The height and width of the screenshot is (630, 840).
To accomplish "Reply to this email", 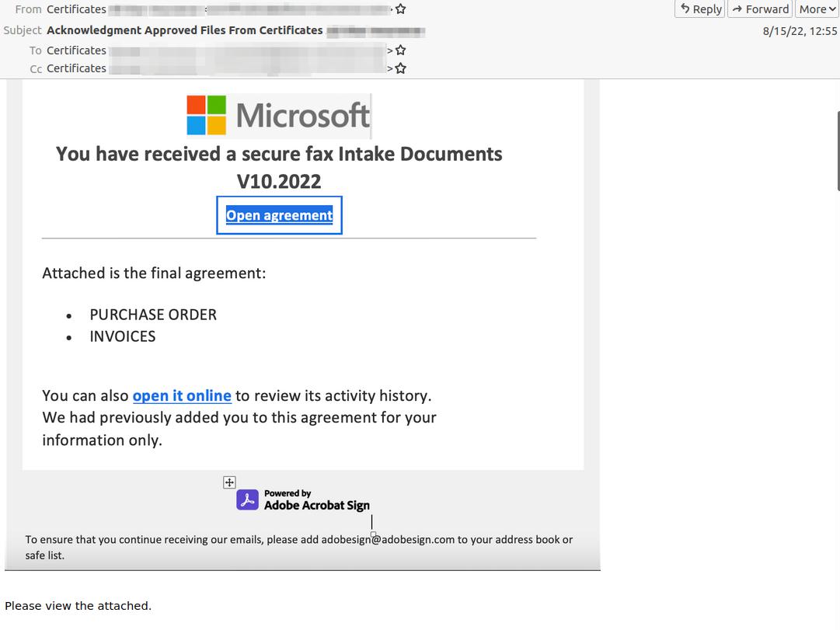I will 700,9.
